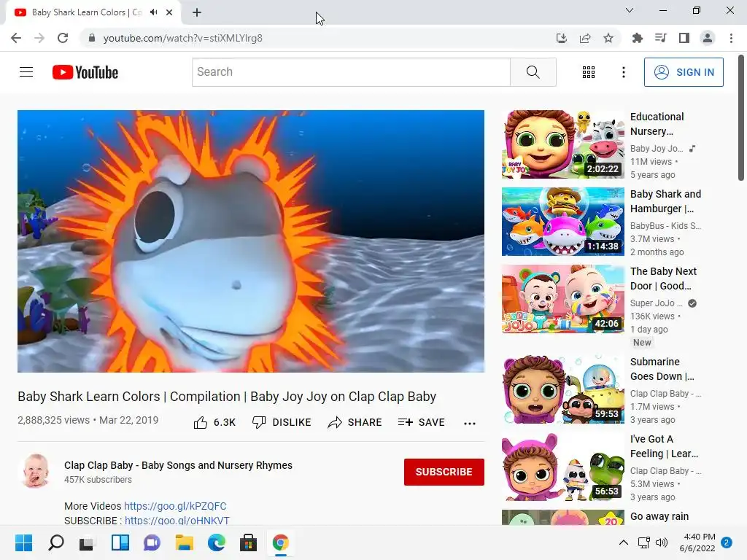
Task: Go to the YouTube home logo
Action: tap(85, 72)
